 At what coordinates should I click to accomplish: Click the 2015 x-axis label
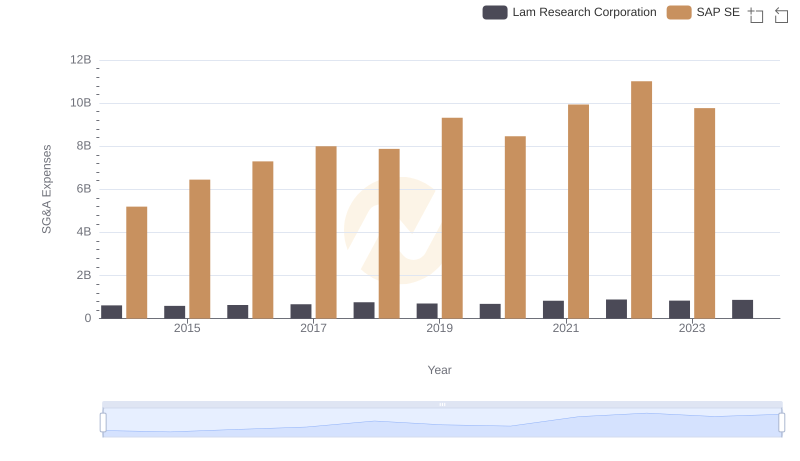[187, 328]
